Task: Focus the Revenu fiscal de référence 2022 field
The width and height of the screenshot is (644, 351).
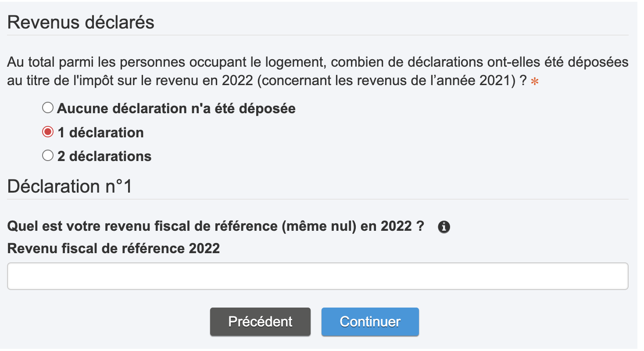Action: 318,276
